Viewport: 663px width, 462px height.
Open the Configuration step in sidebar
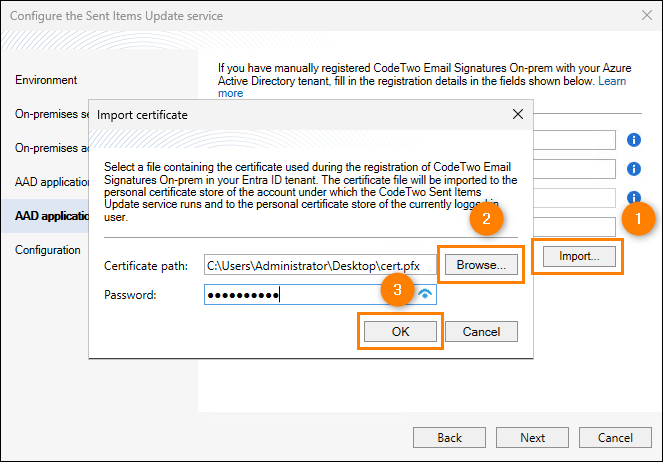[x=48, y=250]
